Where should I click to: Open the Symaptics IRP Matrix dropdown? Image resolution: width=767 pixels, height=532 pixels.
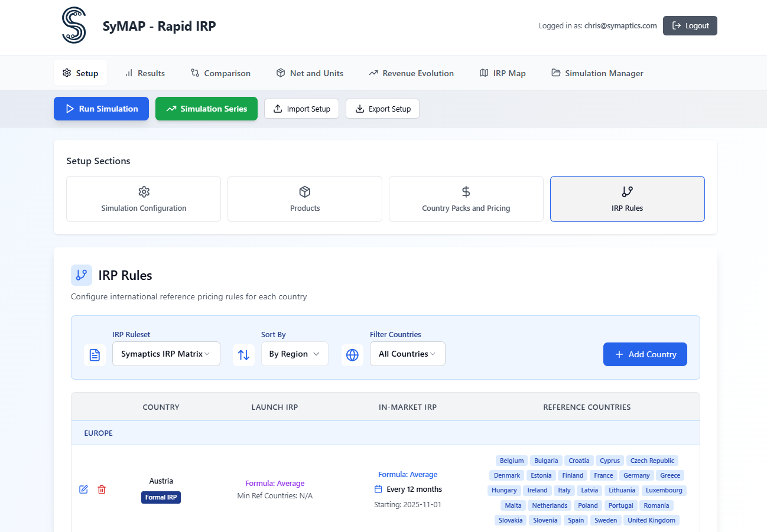(166, 354)
